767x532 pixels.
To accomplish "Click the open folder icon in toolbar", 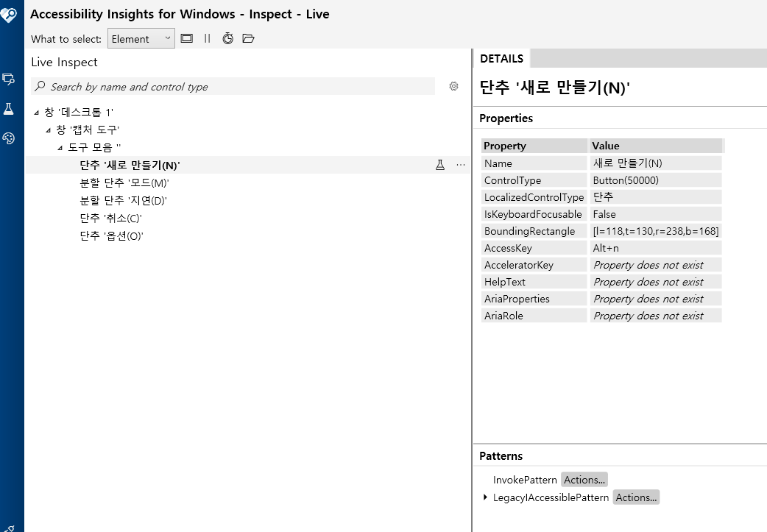I will (249, 38).
